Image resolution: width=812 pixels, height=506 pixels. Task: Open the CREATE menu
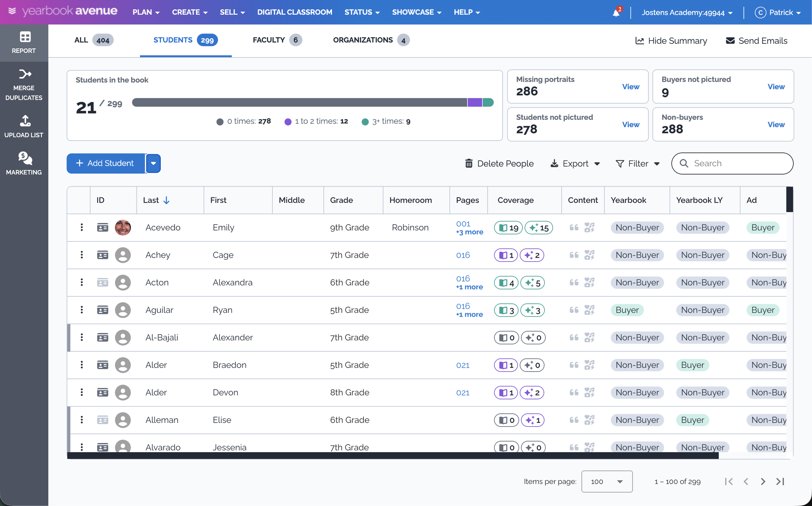pos(190,12)
